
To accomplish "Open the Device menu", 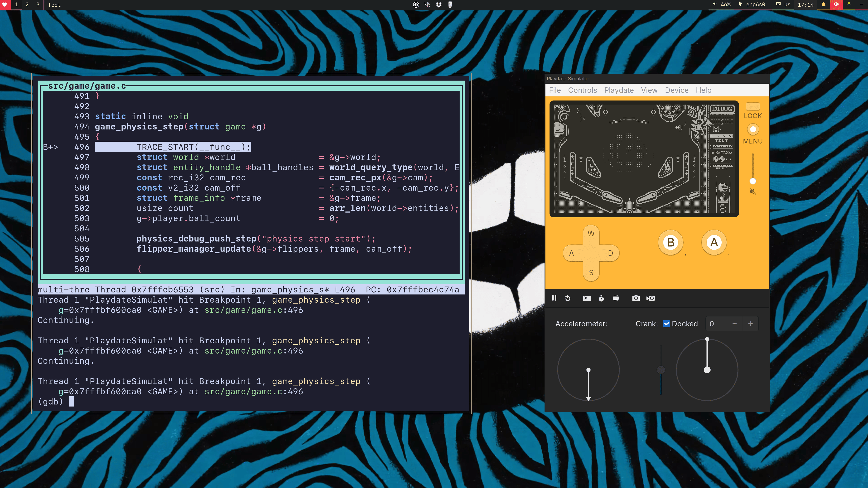I will point(677,90).
